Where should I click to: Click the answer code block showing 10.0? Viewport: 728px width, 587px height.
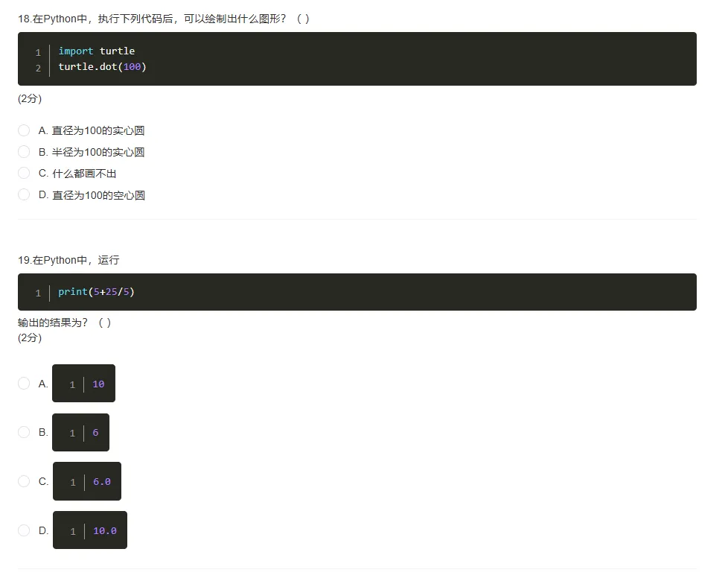(x=90, y=530)
